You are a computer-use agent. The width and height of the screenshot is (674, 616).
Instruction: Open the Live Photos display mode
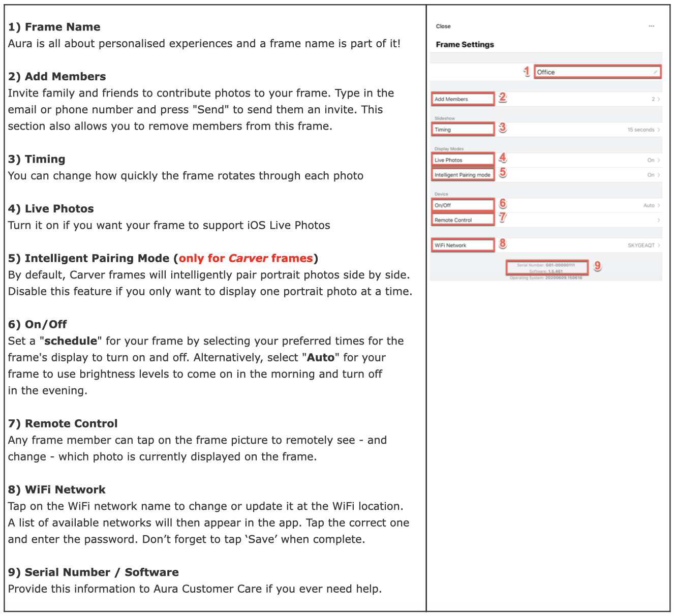point(546,160)
